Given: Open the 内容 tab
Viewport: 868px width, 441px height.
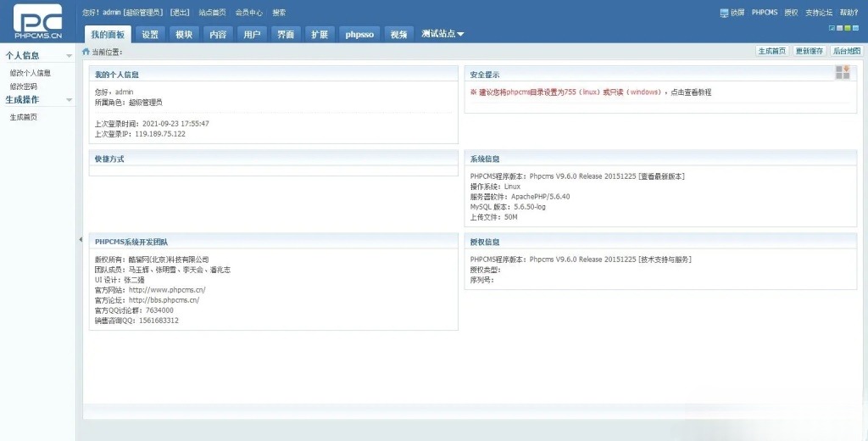Looking at the screenshot, I should [x=218, y=35].
